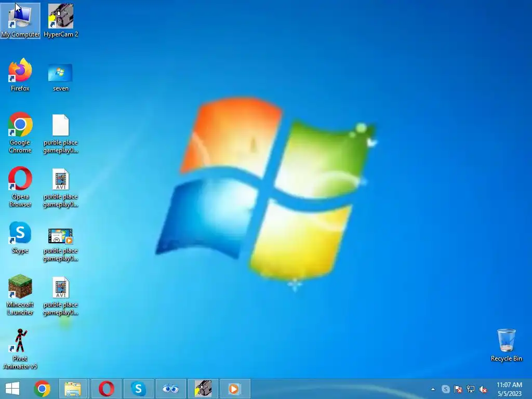This screenshot has width=532, height=399.
Task: Click the Skype desktop shortcut
Action: (20, 237)
